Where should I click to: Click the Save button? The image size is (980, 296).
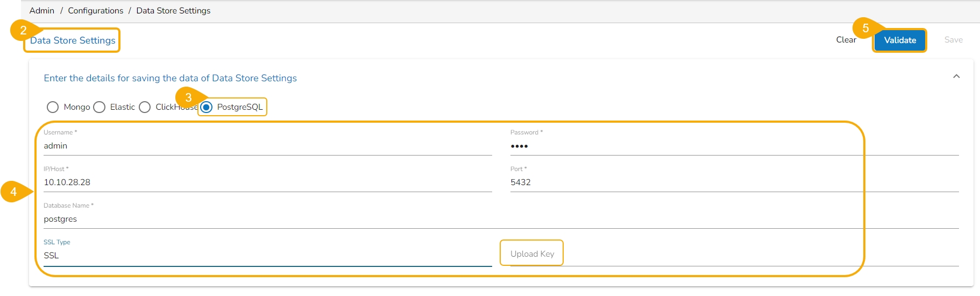(953, 40)
